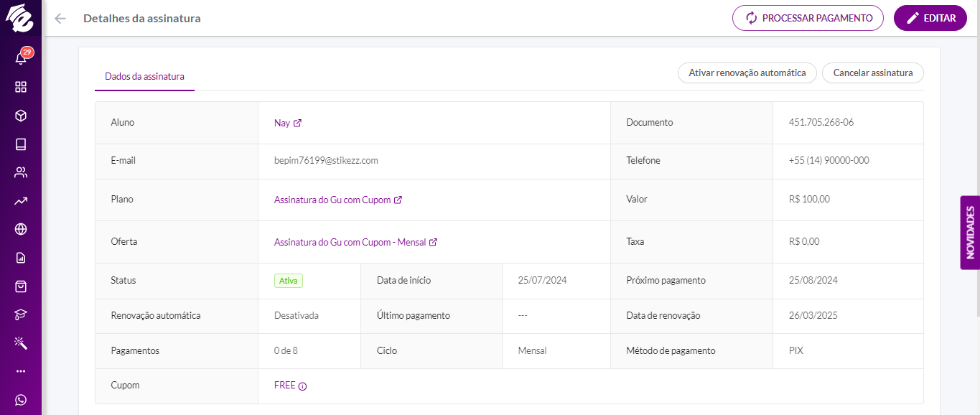Image resolution: width=980 pixels, height=415 pixels.
Task: Click payments count 0 de 8
Action: click(286, 351)
